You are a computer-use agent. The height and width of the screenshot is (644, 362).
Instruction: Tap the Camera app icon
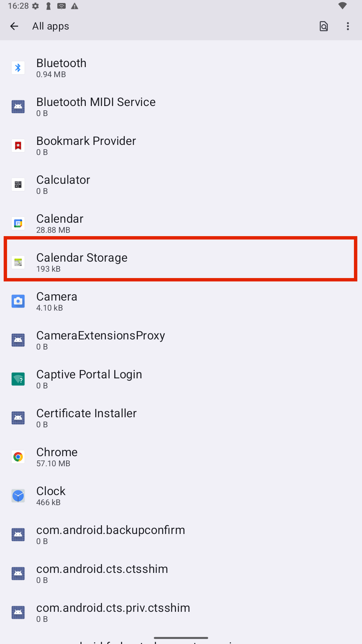point(18,301)
